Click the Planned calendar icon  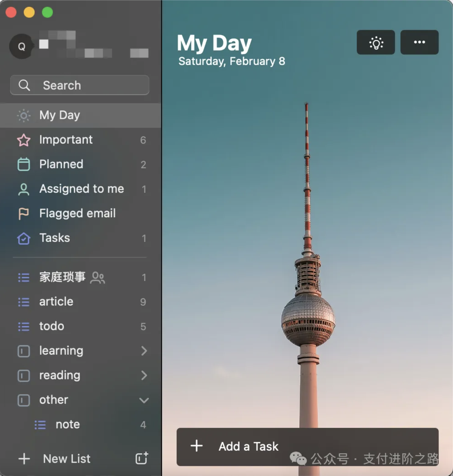pyautogui.click(x=24, y=165)
